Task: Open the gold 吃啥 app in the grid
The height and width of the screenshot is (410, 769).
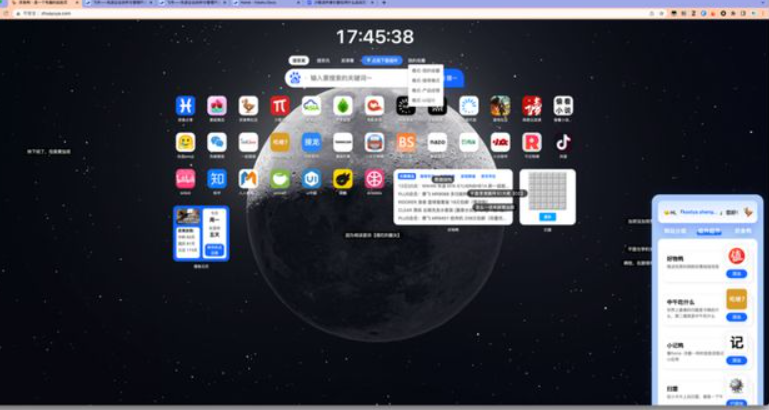Action: pos(280,142)
